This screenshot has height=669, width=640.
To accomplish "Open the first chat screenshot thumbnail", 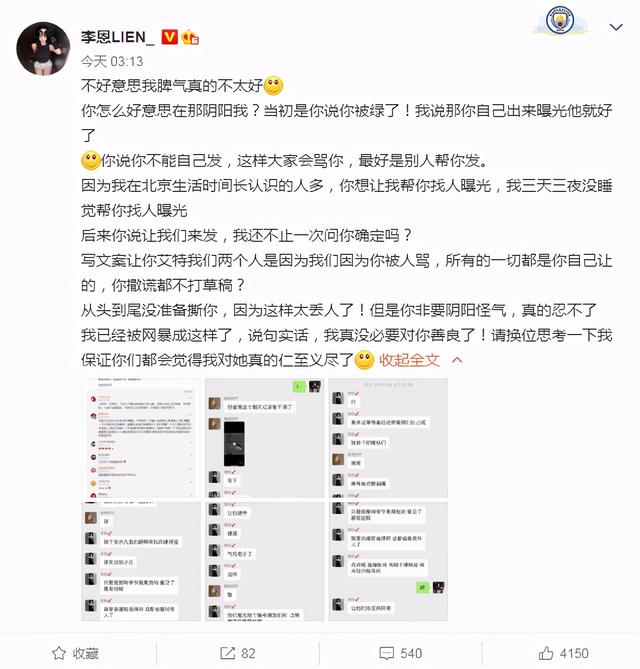I will pos(141,438).
